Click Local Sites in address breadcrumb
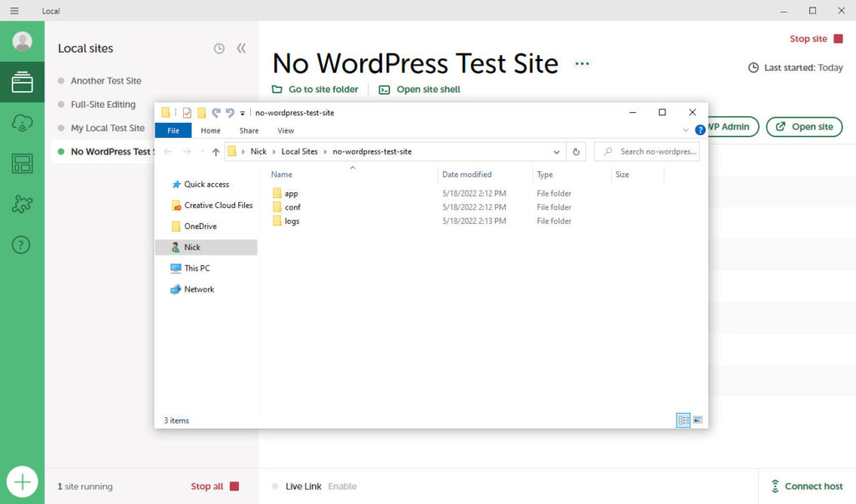856x504 pixels. pos(299,152)
